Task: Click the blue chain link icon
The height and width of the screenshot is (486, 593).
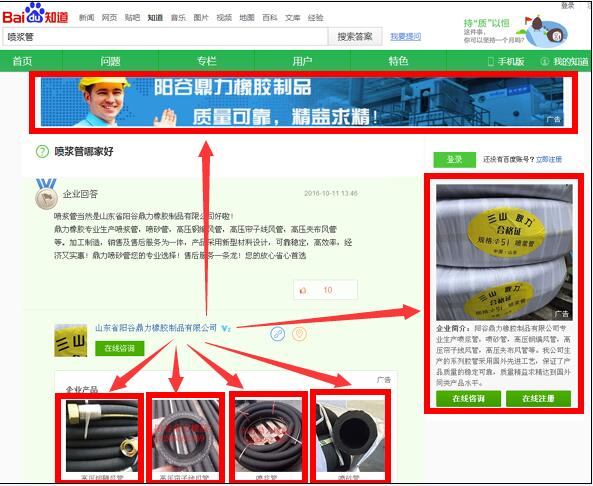Action: (x=278, y=334)
